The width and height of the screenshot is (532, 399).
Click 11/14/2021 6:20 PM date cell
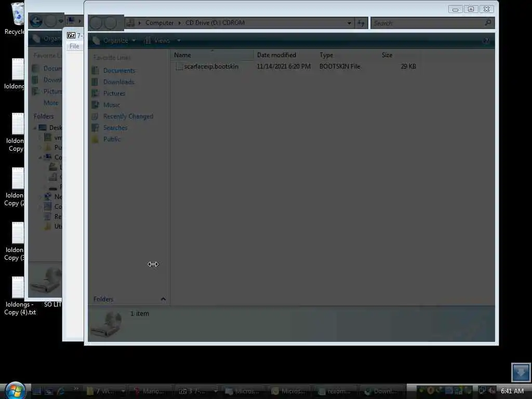[284, 66]
